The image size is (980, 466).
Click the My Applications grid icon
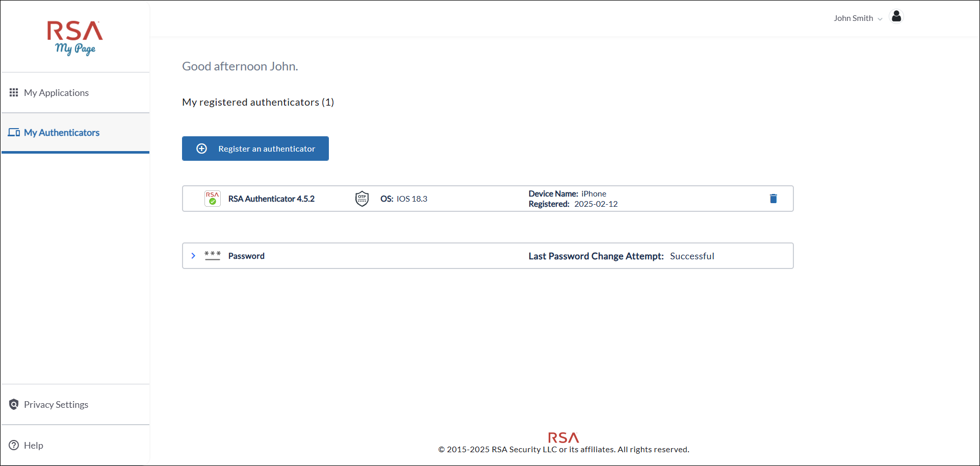click(14, 92)
